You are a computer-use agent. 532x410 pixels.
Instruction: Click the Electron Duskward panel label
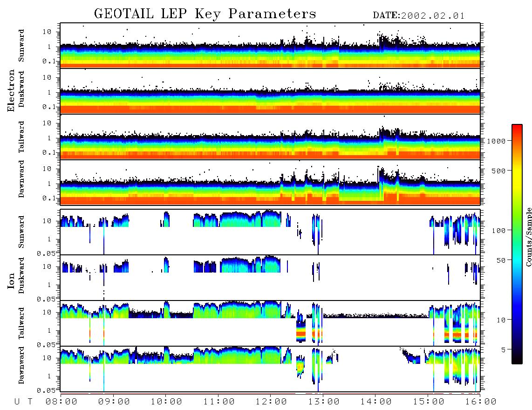pos(21,89)
